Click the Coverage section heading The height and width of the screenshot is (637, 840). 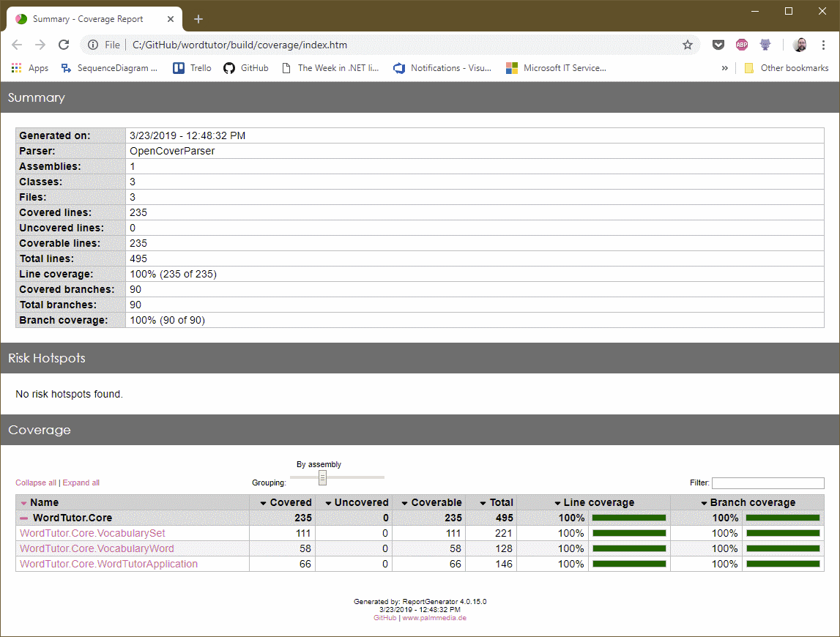point(39,431)
